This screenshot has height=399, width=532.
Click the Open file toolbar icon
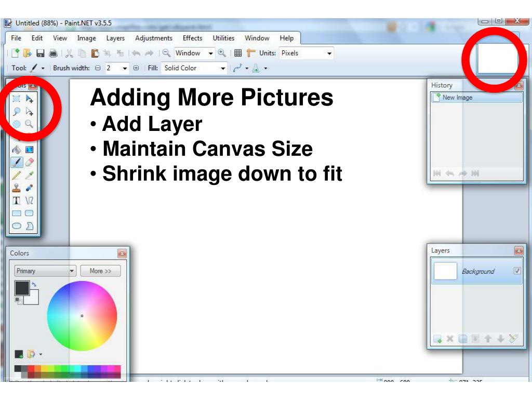[x=28, y=53]
